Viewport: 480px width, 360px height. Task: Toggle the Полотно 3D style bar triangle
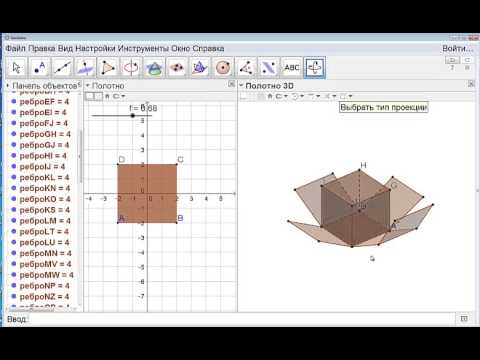coord(241,86)
